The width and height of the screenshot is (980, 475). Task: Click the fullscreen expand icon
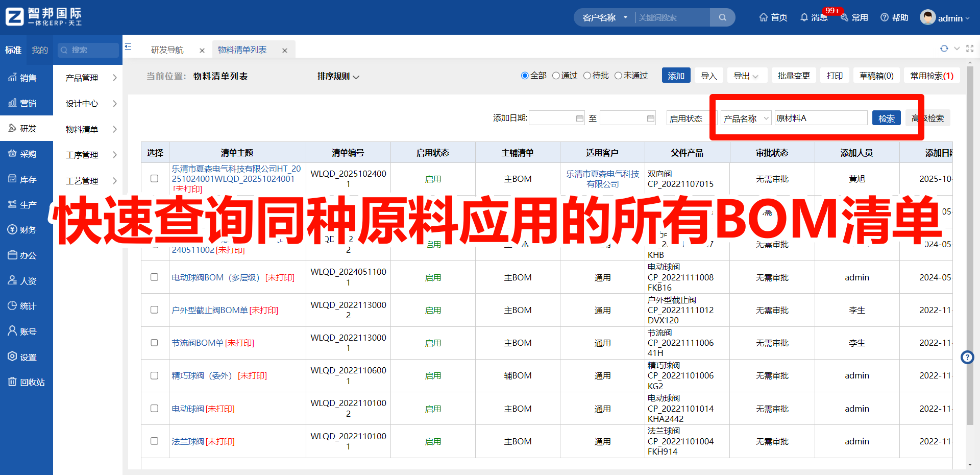coord(970,49)
